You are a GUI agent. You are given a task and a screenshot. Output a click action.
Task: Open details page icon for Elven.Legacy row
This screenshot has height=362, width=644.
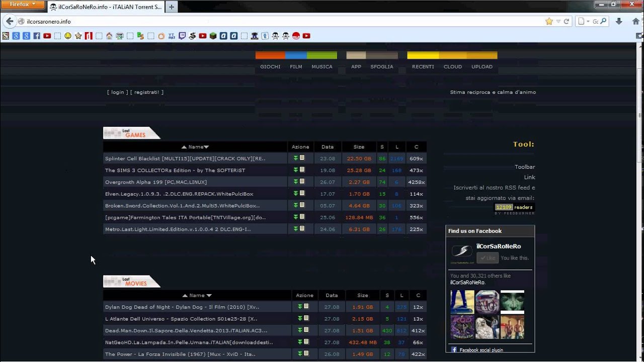(302, 193)
